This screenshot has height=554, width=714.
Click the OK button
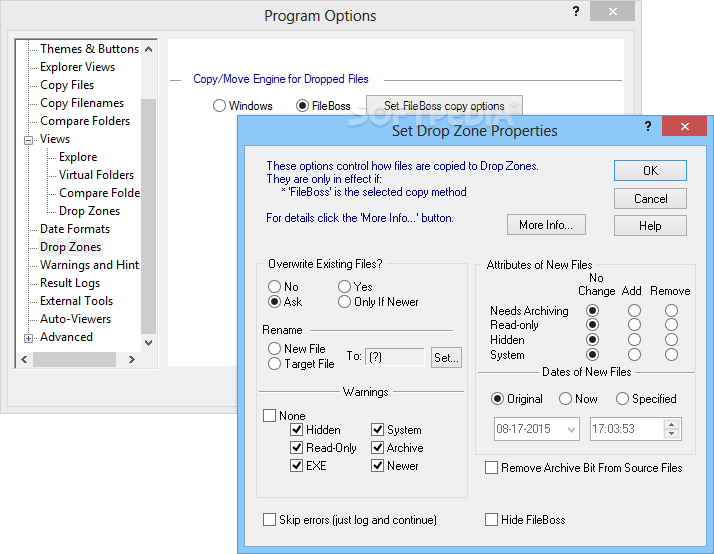650,171
